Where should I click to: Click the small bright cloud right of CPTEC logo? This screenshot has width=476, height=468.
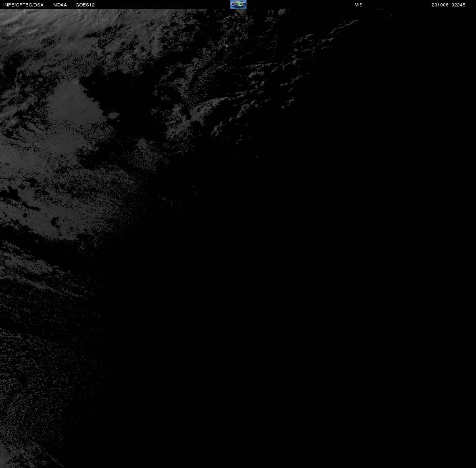[282, 12]
